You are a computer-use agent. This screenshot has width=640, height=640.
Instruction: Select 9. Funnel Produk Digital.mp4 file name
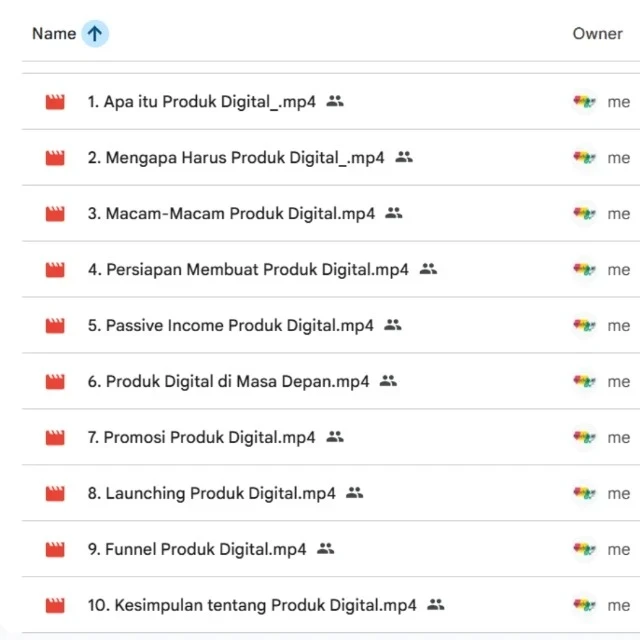(197, 549)
